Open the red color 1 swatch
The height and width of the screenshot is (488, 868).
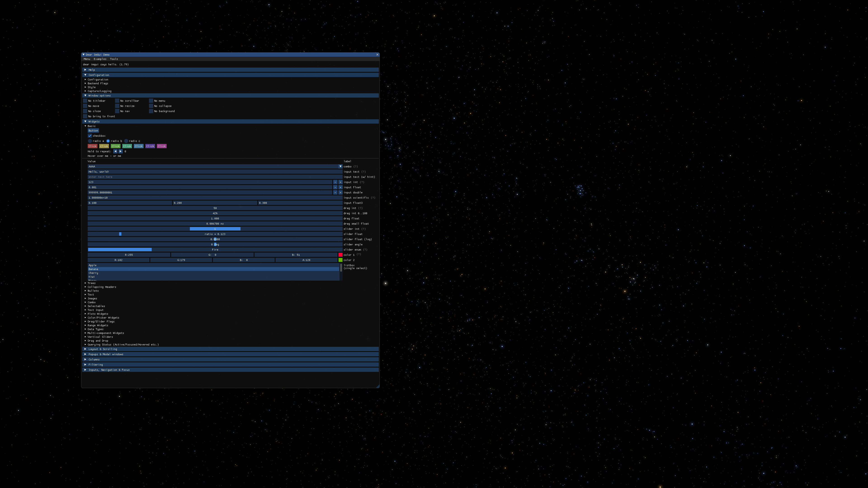(x=340, y=255)
